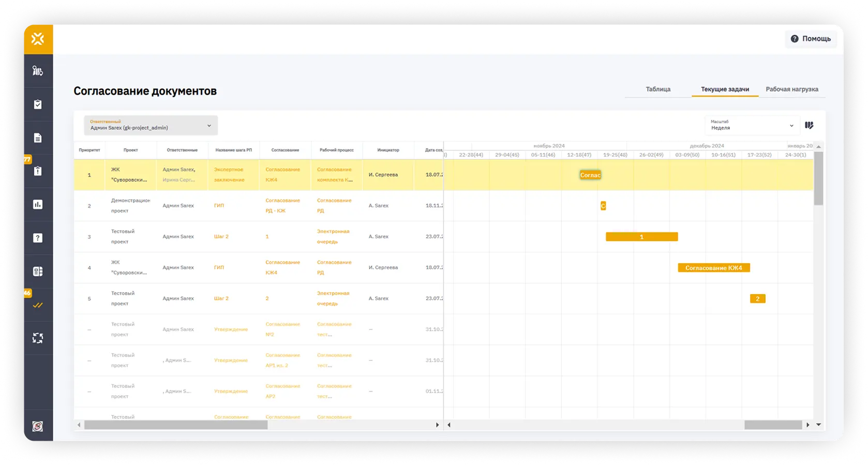Click ГИП link in Демонстрационный проект row
The width and height of the screenshot is (868, 465).
[x=219, y=206]
